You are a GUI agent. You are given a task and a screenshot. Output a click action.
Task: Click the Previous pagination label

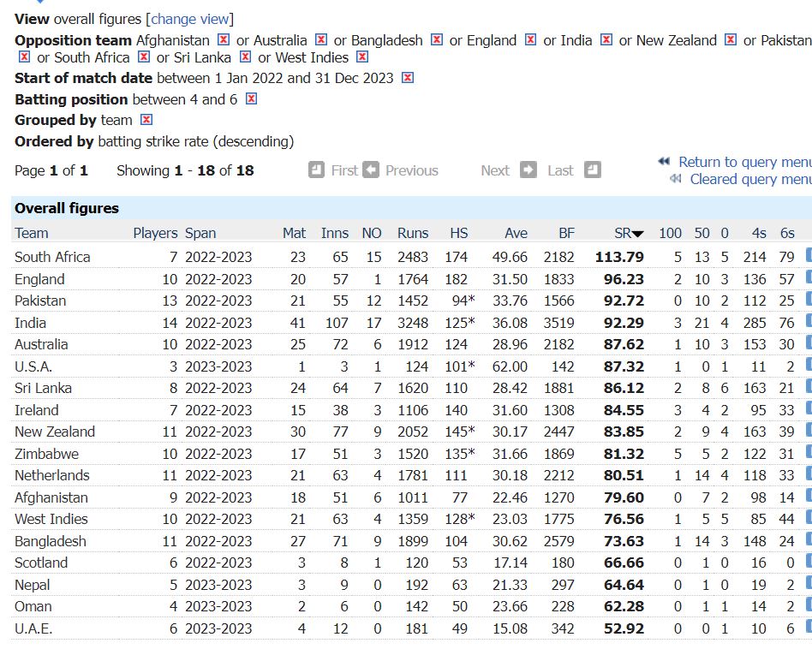click(x=412, y=170)
